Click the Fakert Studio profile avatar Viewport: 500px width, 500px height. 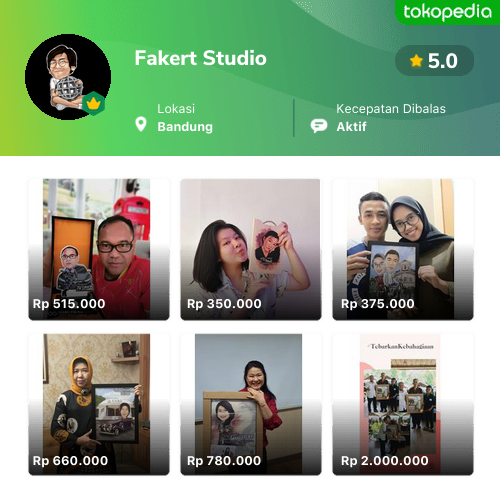coord(68,77)
